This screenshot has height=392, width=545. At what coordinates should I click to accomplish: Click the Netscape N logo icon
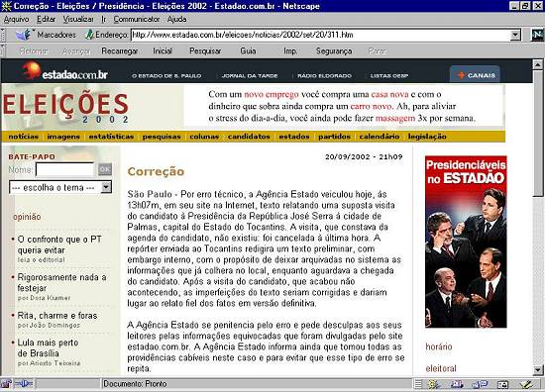(x=537, y=35)
